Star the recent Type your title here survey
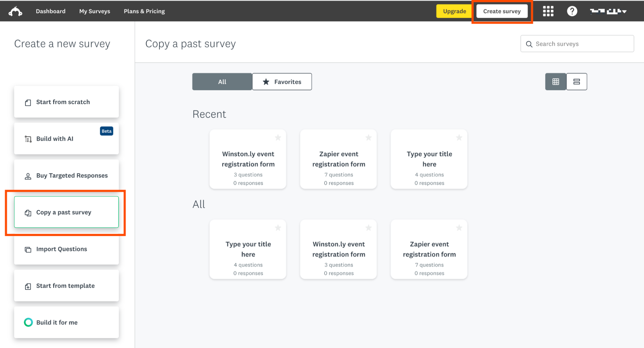 pyautogui.click(x=459, y=138)
